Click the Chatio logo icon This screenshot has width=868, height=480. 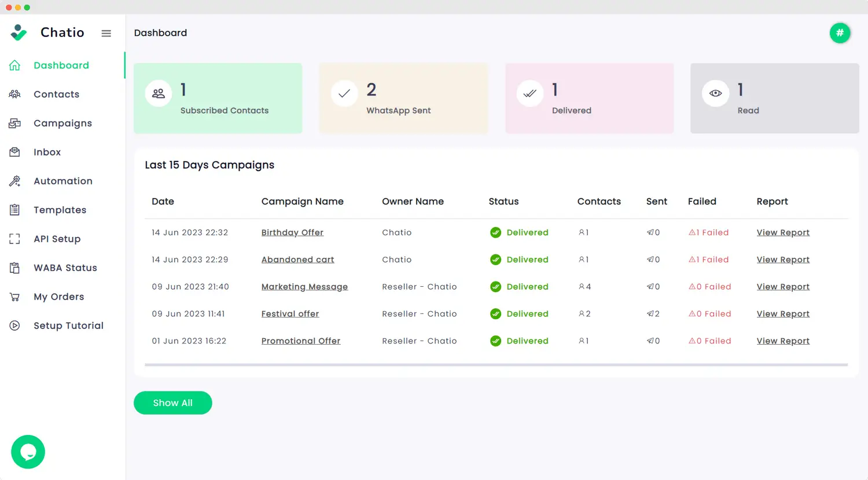coord(19,33)
